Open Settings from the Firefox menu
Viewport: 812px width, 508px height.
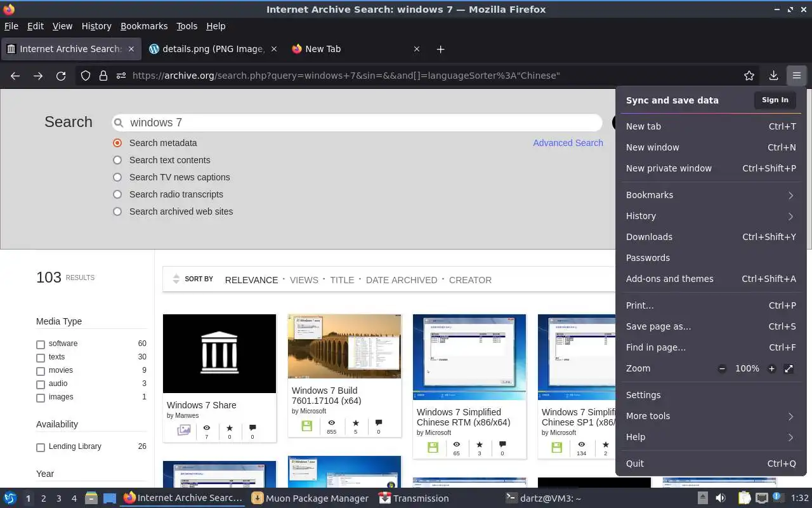pyautogui.click(x=710, y=395)
